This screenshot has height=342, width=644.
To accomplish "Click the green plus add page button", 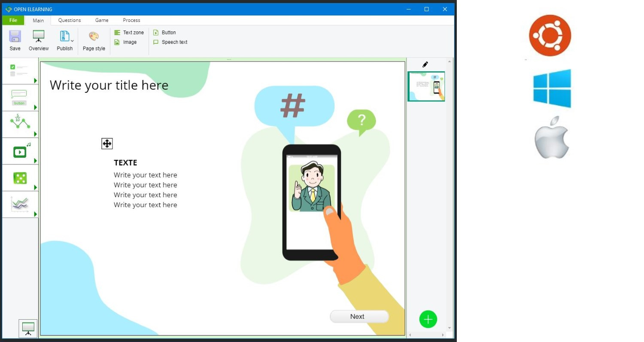I will coord(428,319).
